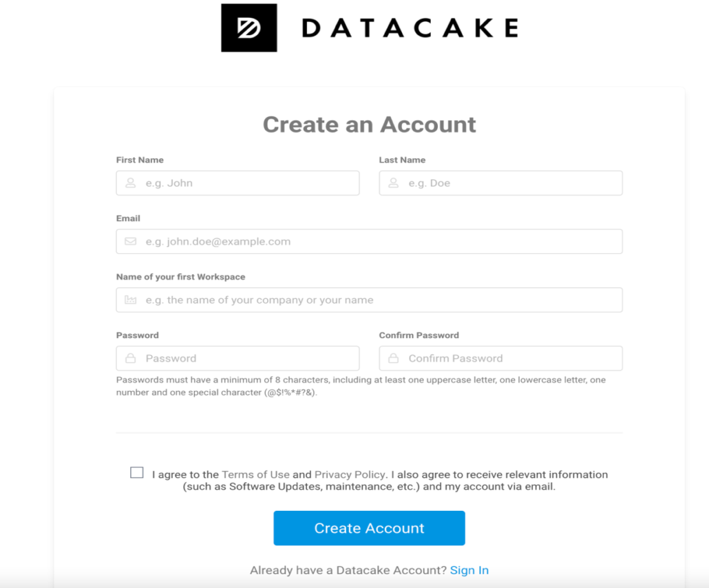Click the person icon in First Name field
The image size is (709, 588).
130,183
